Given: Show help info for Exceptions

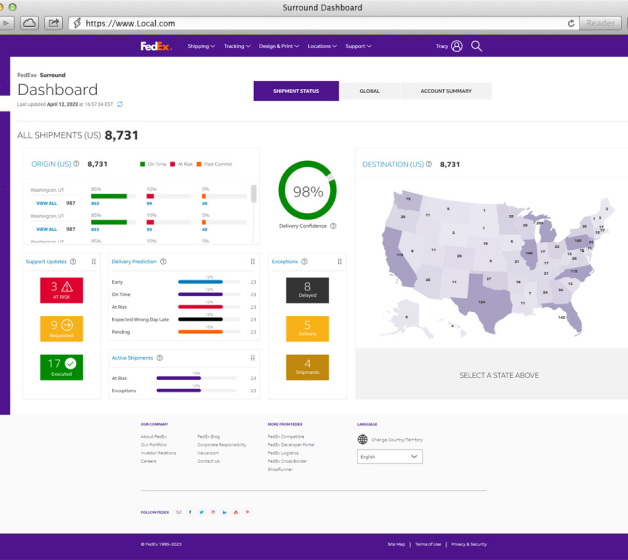Looking at the screenshot, I should point(304,262).
